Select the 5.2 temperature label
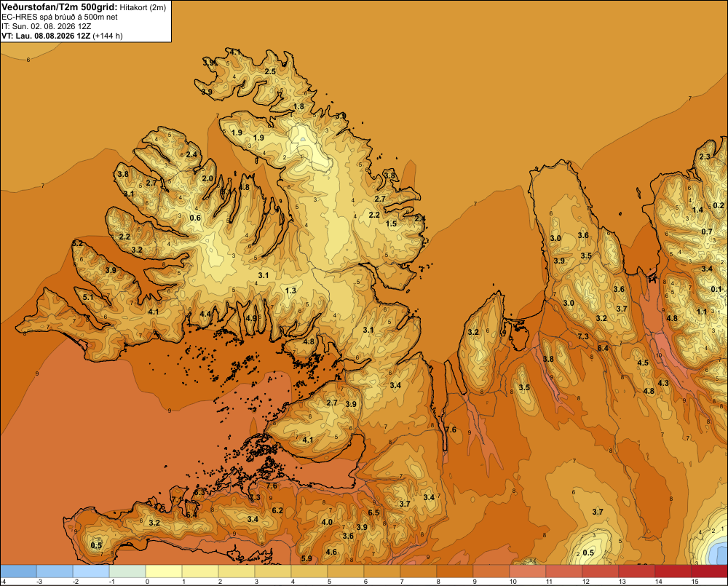The height and width of the screenshot is (586, 728). (x=78, y=243)
